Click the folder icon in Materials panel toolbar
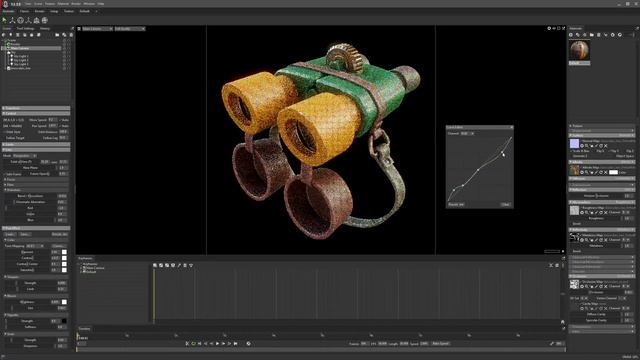 [591, 35]
